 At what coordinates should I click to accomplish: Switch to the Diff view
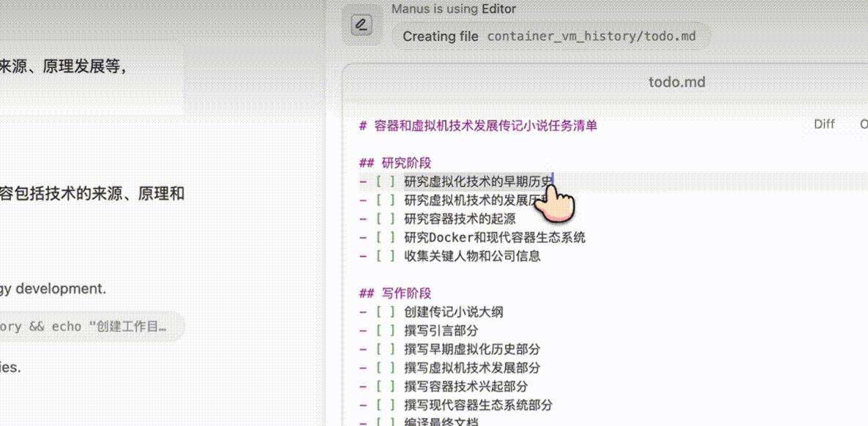coord(824,124)
